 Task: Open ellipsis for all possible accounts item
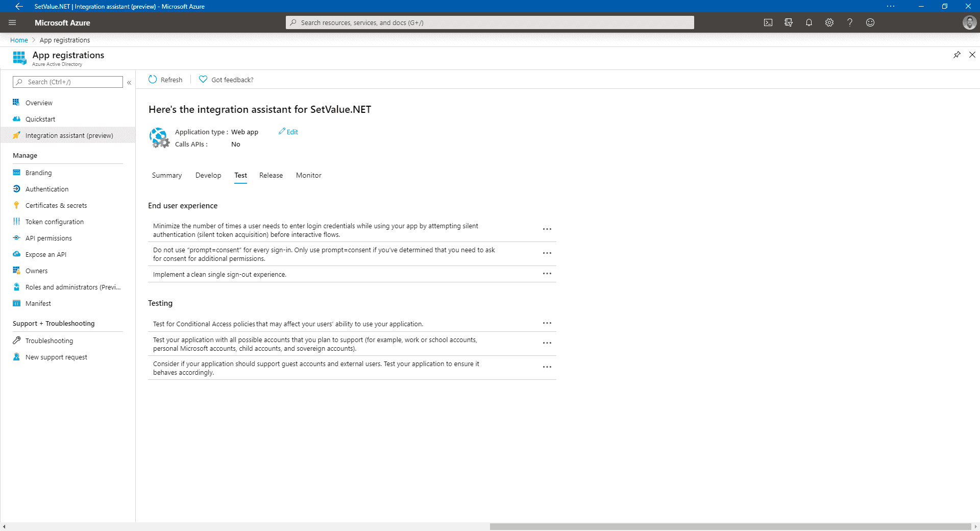(547, 343)
